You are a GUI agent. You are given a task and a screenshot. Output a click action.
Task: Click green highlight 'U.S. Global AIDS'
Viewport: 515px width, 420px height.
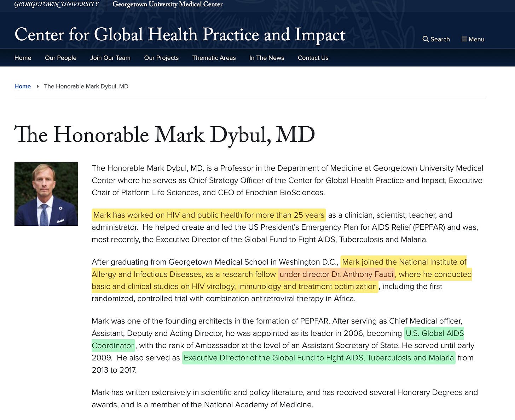click(x=435, y=333)
